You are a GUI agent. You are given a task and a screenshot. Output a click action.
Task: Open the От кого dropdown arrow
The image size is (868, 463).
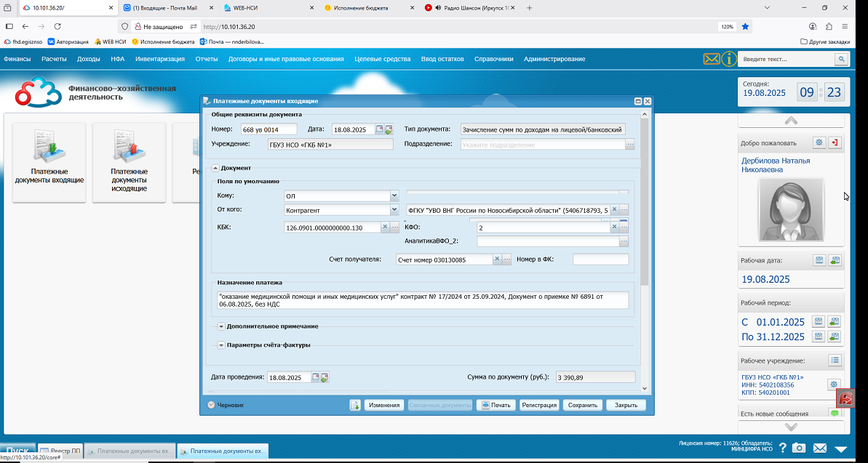pos(394,210)
